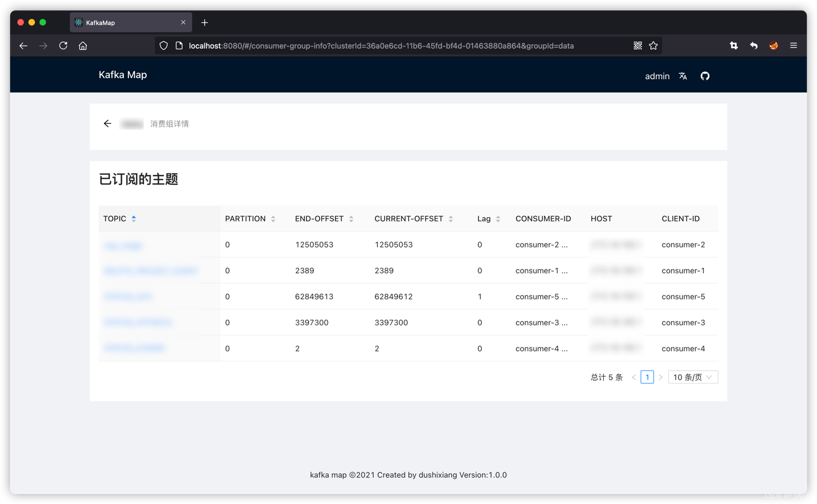The image size is (817, 504).
Task: Go to browser home page
Action: 83,46
